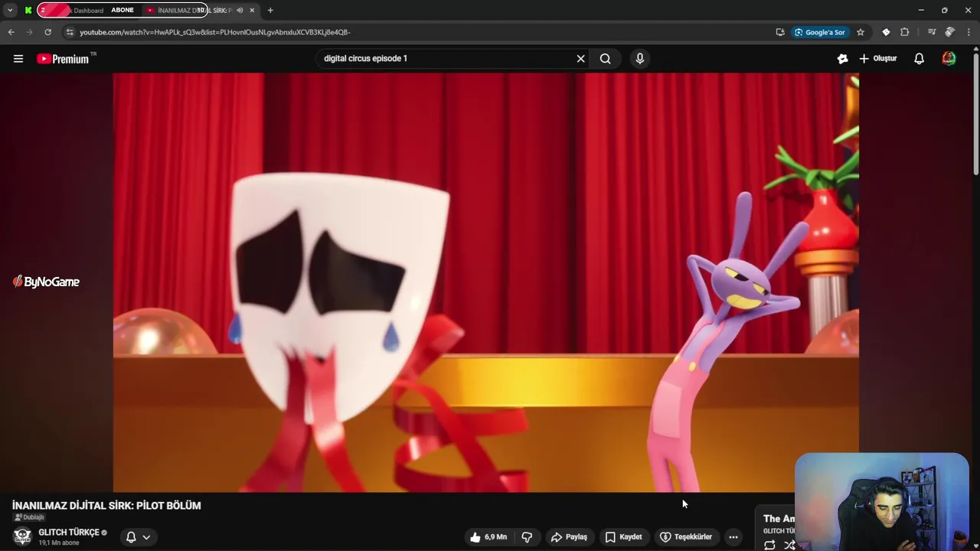Click the Kaydet save button
The image size is (980, 551).
point(623,537)
